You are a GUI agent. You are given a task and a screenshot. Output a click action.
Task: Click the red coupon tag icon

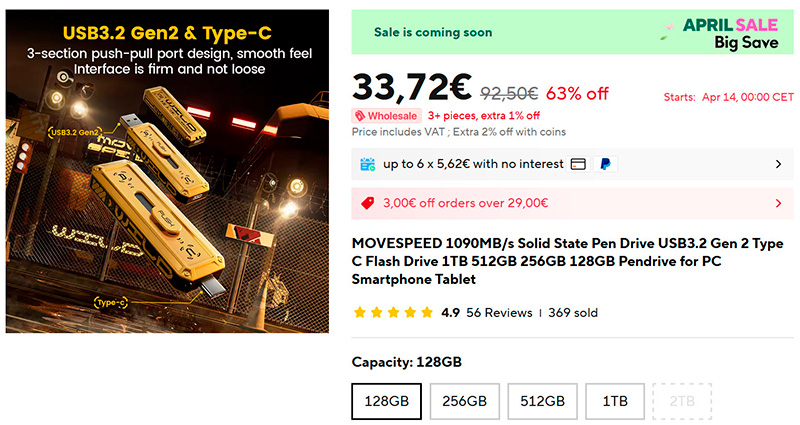[x=367, y=203]
